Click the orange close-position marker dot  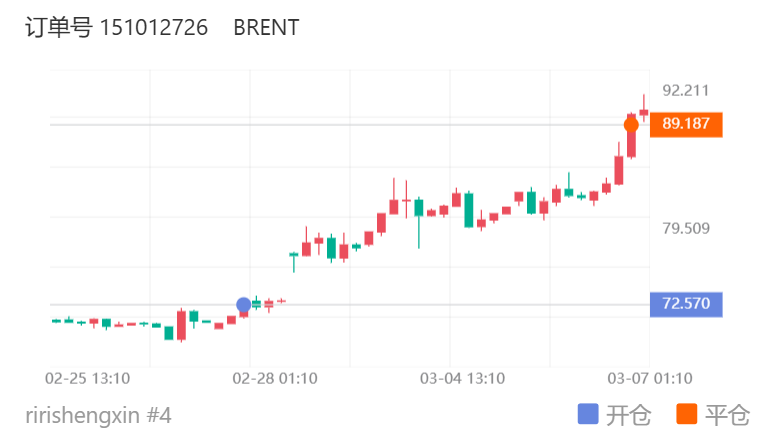pos(631,125)
